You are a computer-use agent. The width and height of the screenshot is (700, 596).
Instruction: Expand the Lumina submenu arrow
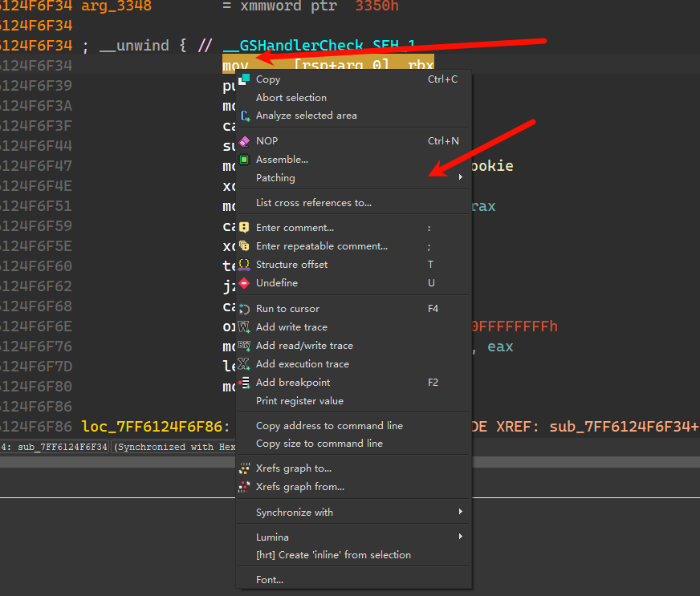pyautogui.click(x=460, y=537)
